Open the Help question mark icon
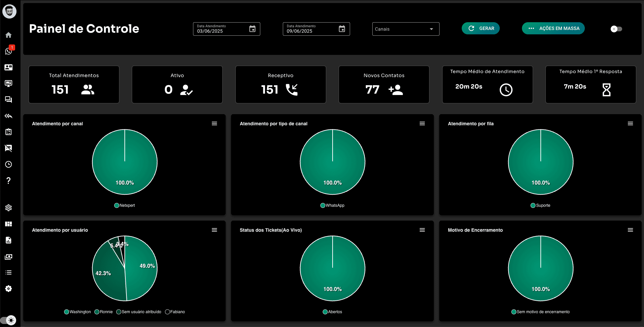The width and height of the screenshot is (644, 327). click(8, 181)
